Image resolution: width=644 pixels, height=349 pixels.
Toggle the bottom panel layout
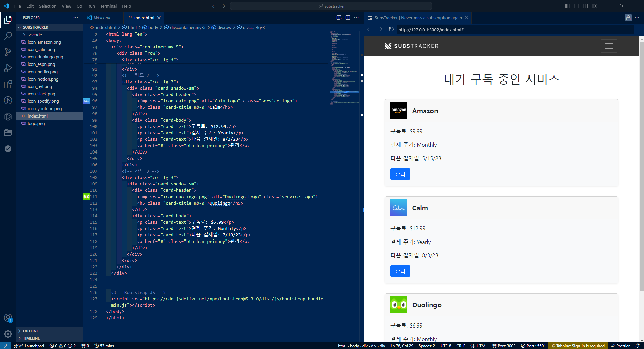[x=577, y=6]
